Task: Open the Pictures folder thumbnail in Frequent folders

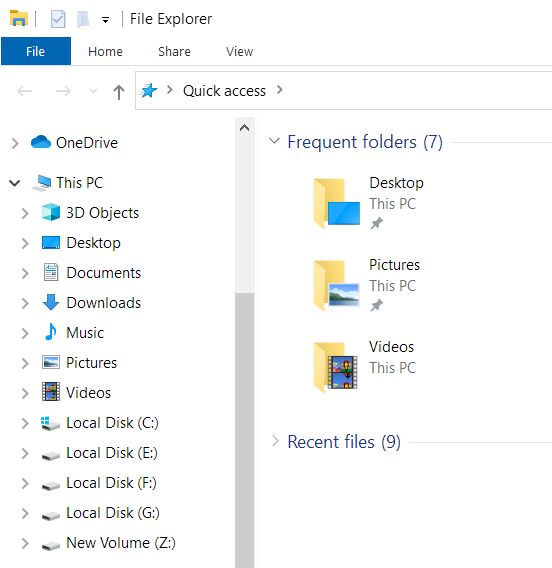Action: [x=336, y=285]
